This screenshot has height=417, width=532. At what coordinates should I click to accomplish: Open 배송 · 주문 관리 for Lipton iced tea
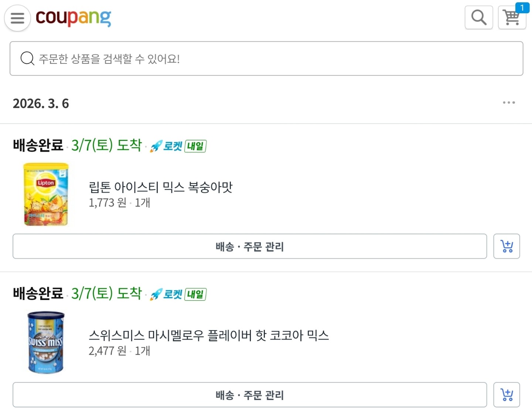250,246
